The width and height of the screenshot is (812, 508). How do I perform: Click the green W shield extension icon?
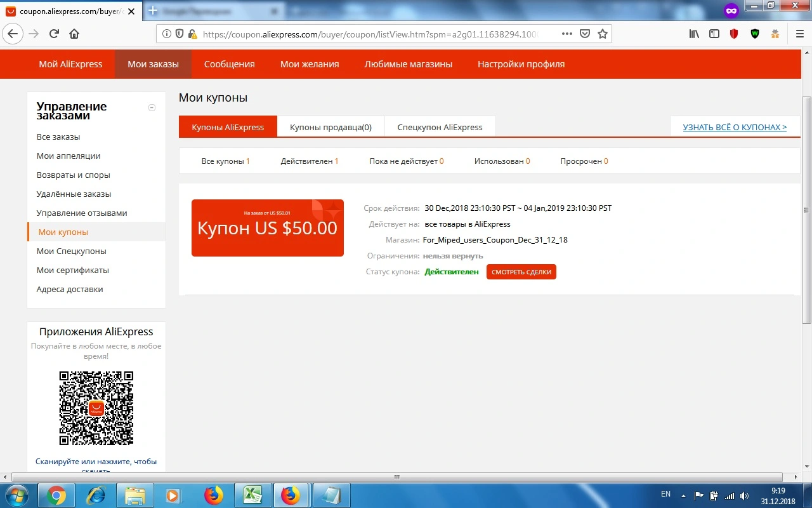coord(755,34)
